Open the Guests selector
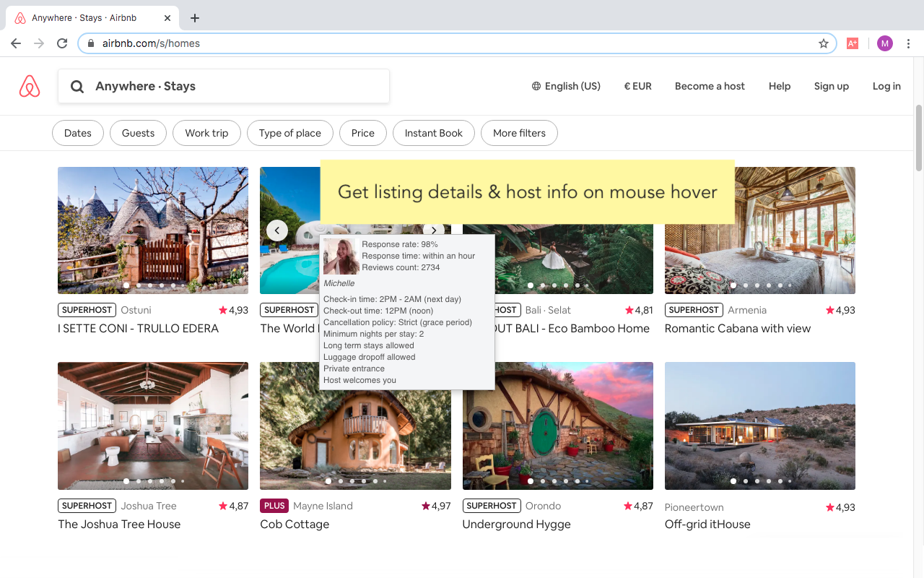 pyautogui.click(x=138, y=133)
